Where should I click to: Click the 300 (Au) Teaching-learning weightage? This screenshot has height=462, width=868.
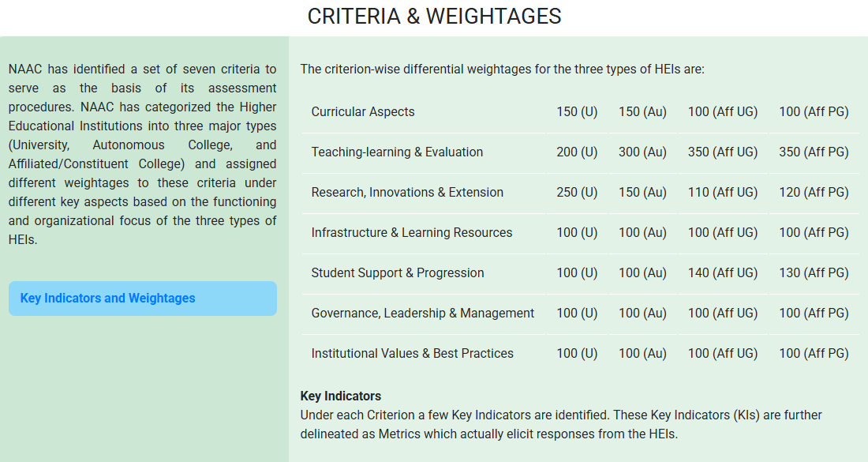642,152
